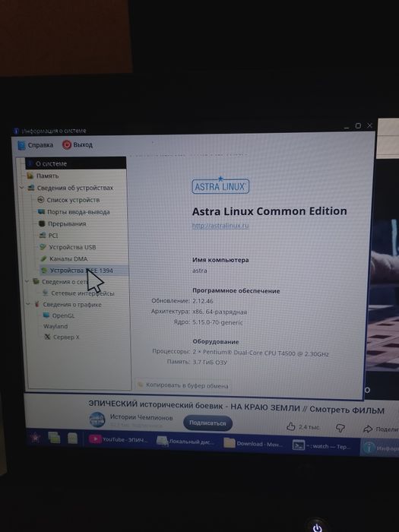This screenshot has height=532, width=399.
Task: Click the chip icon beside Прерывания
Action: tap(42, 223)
